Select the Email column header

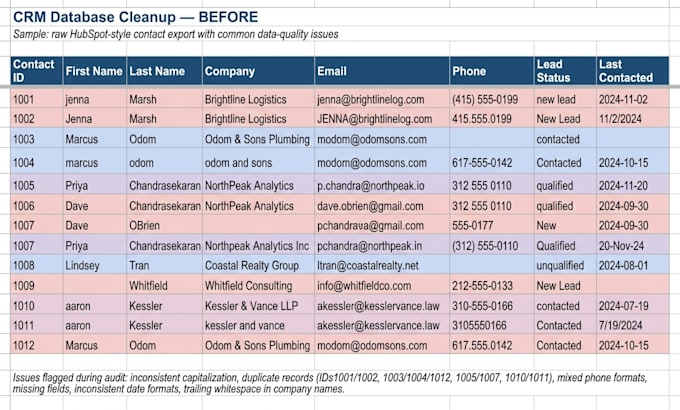point(382,71)
